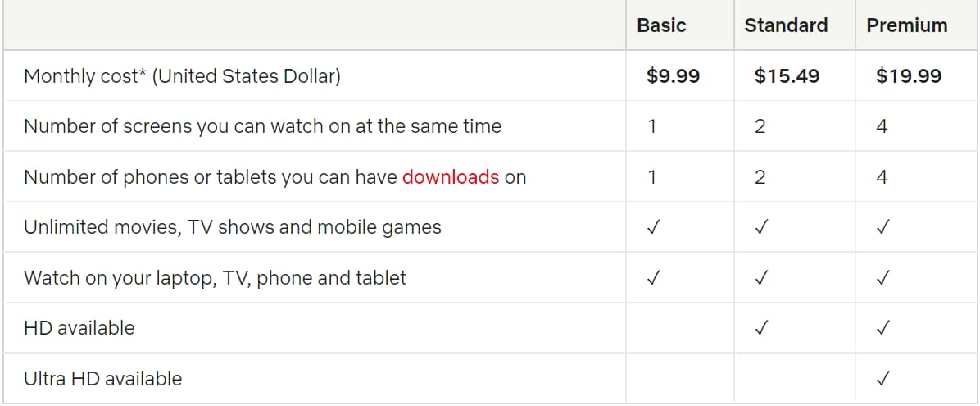Click the Monthly cost row label
Image resolution: width=980 pixels, height=406 pixels.
click(x=182, y=76)
